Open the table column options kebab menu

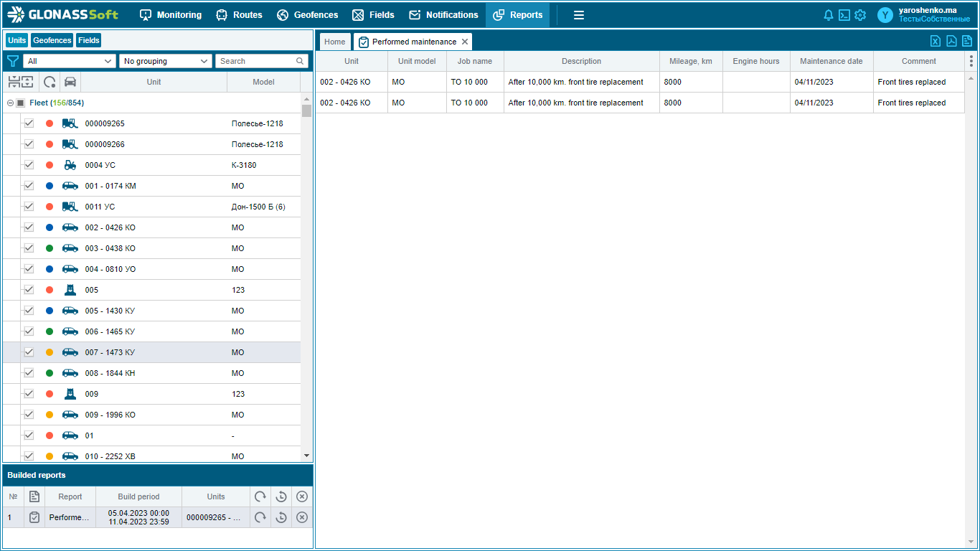(971, 61)
